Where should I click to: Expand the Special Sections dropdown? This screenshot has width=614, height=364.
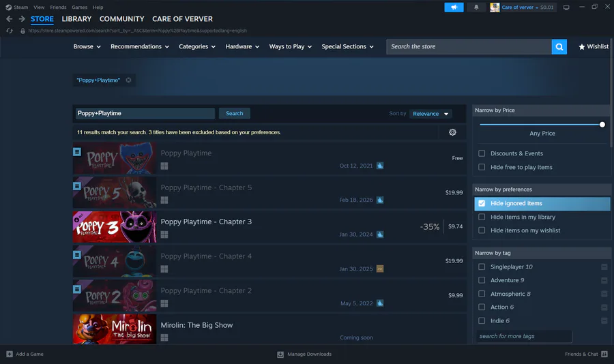(x=348, y=46)
